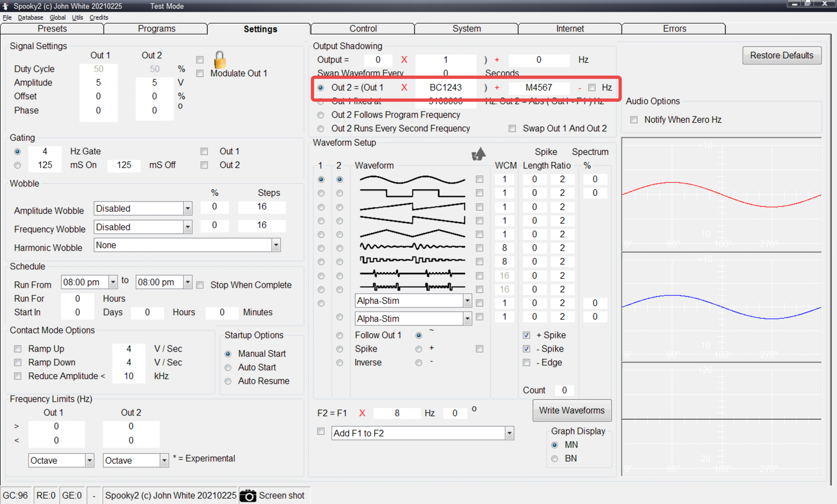Viewport: 837px width, 504px height.
Task: Open the Database menu
Action: (30, 18)
